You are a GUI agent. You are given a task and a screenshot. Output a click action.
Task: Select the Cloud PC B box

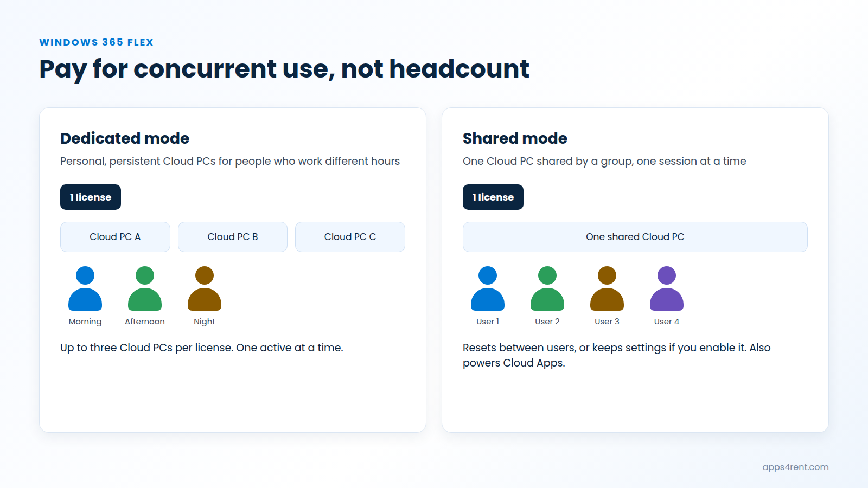[x=233, y=237]
